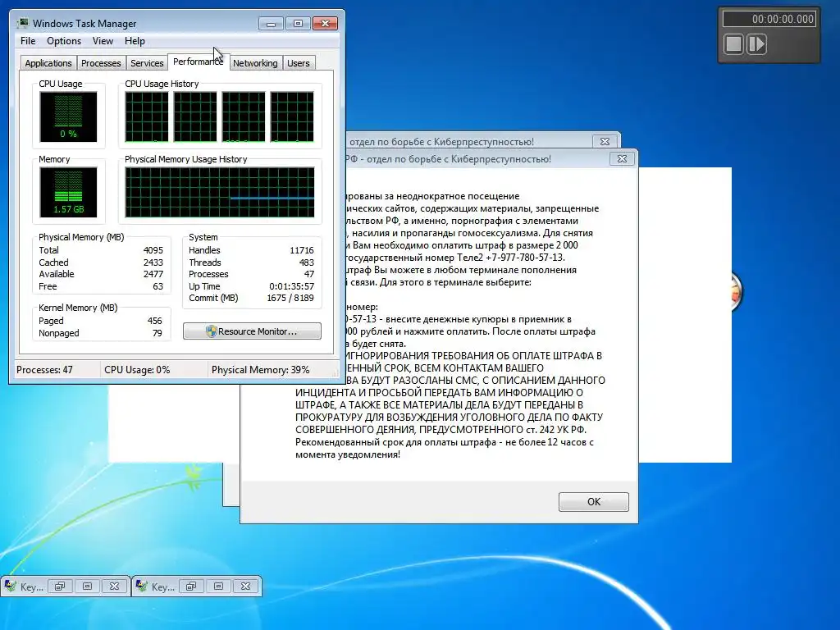This screenshot has height=630, width=840.
Task: Click the Nonpaged kernel memory value 79
Action: point(157,333)
